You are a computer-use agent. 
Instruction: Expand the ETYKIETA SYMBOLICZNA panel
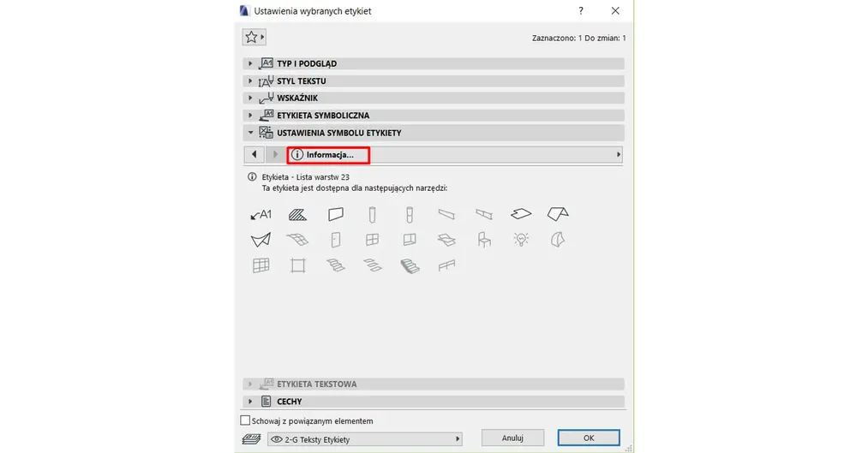coord(434,116)
